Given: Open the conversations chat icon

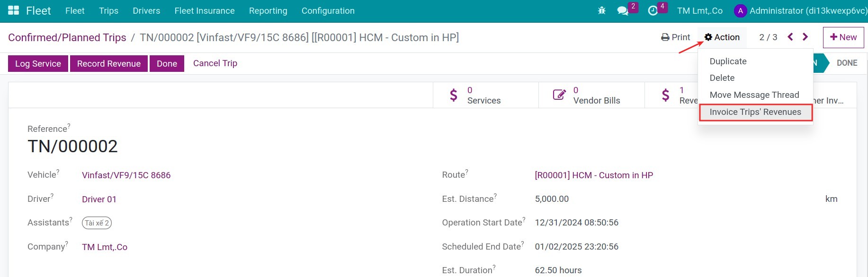Looking at the screenshot, I should [623, 10].
